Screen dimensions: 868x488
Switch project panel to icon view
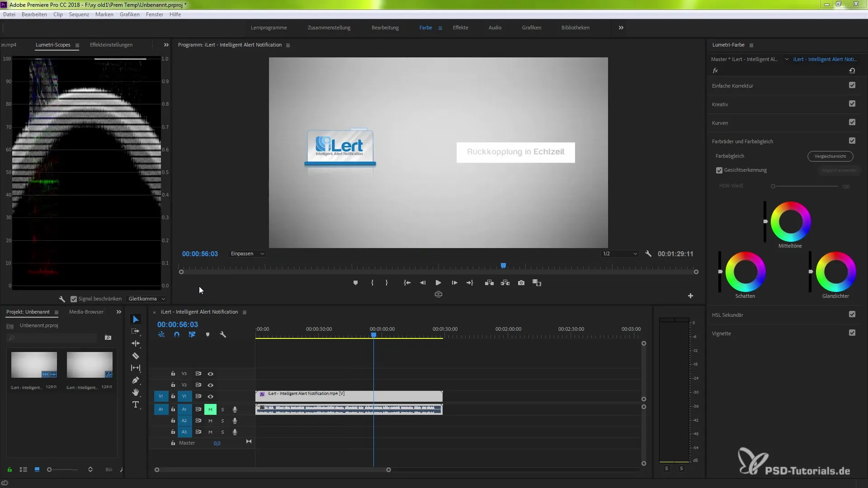(x=37, y=470)
